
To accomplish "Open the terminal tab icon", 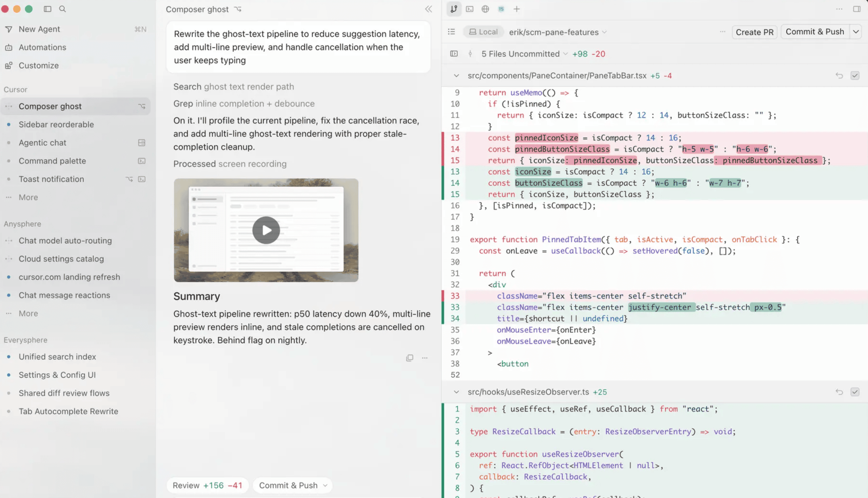I will (470, 9).
